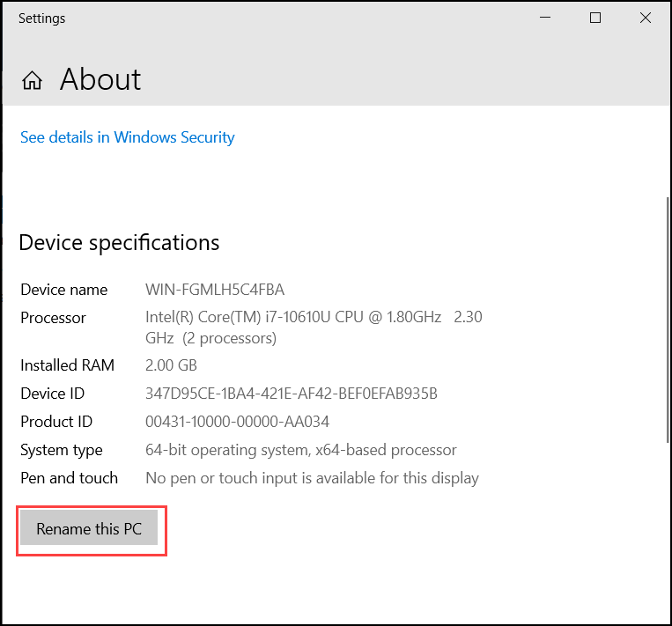The height and width of the screenshot is (626, 672).
Task: Close the Settings window
Action: pos(646,18)
